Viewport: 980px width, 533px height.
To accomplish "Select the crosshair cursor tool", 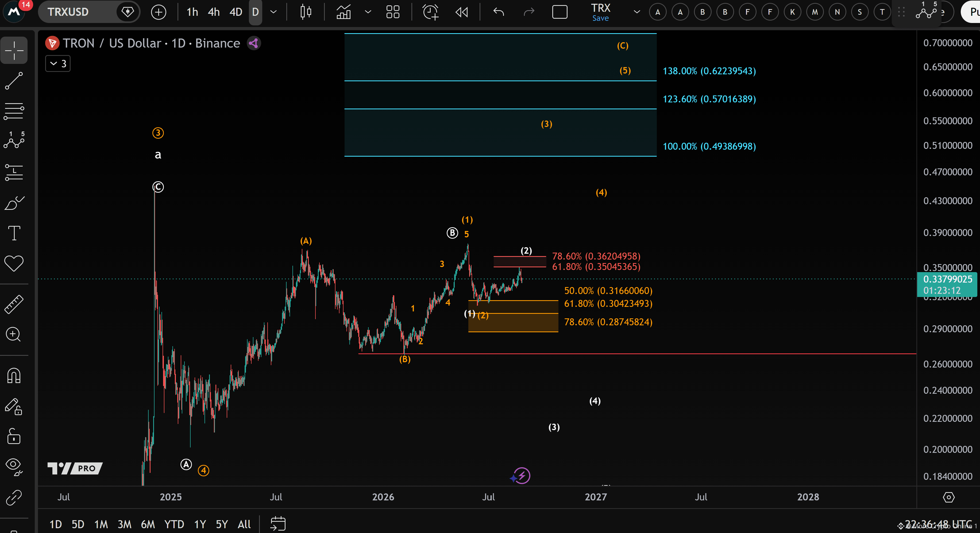I will pyautogui.click(x=14, y=50).
